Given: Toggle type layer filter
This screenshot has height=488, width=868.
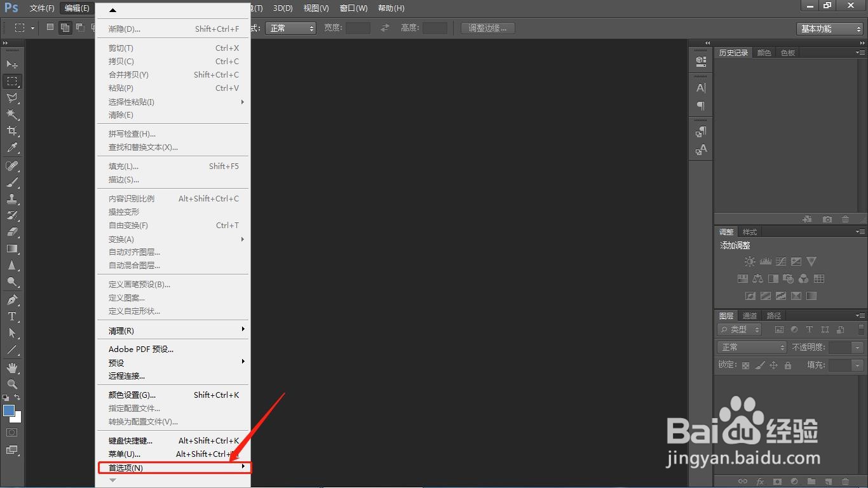Looking at the screenshot, I should pyautogui.click(x=810, y=330).
